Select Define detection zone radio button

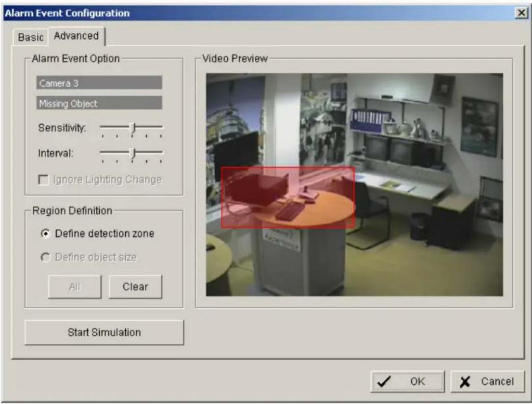46,234
